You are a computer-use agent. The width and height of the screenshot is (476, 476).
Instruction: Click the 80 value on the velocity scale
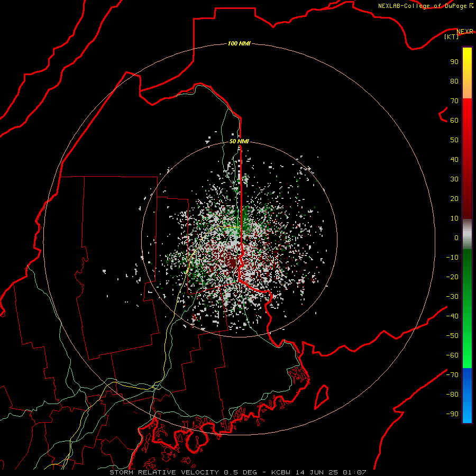454,81
